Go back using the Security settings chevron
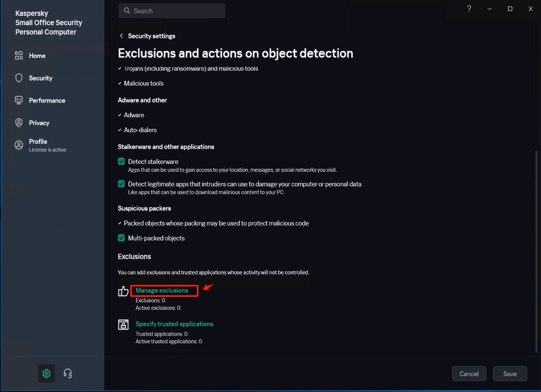The image size is (541, 392). coord(121,36)
